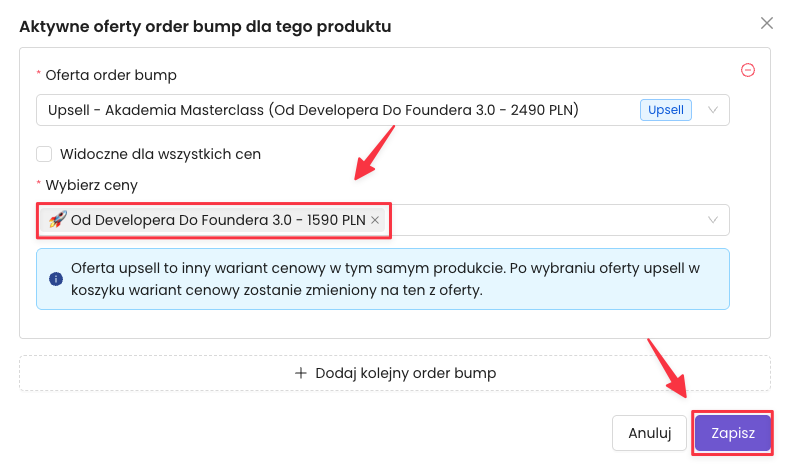Click the Widoczne dla wszystkich cen label
Image resolution: width=792 pixels, height=469 pixels.
[160, 154]
